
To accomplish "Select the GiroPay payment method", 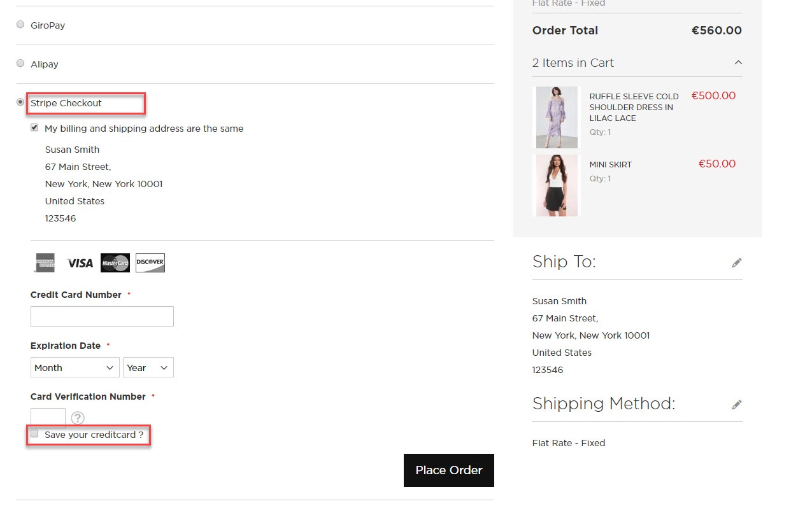I will [x=20, y=24].
